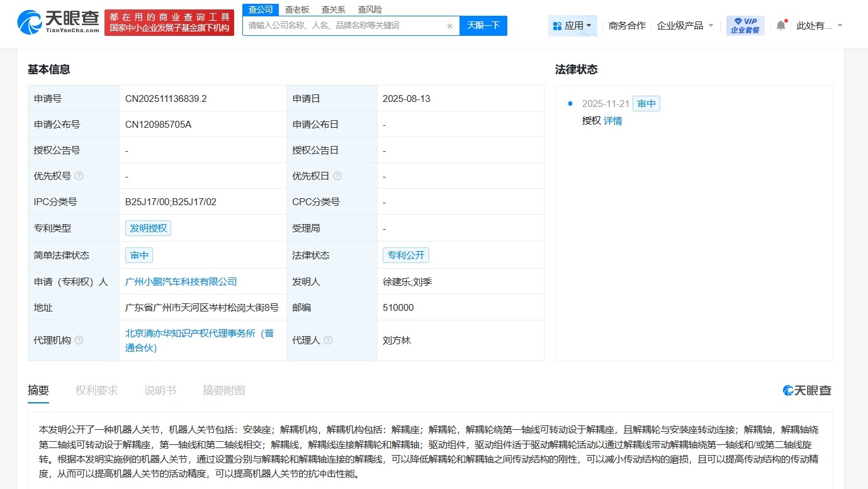Open the 权利要求 tab
The height and width of the screenshot is (489, 868).
pyautogui.click(x=96, y=390)
